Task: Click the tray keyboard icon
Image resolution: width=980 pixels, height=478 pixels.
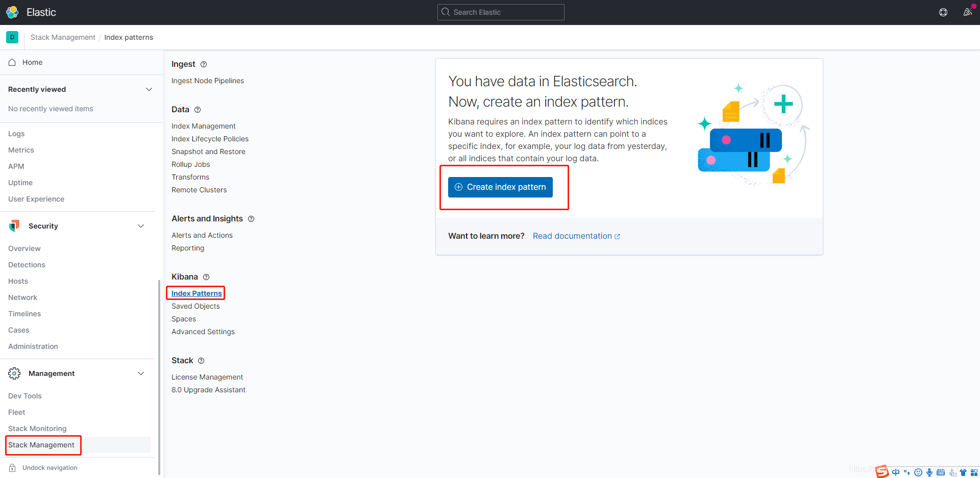Action: 941,472
